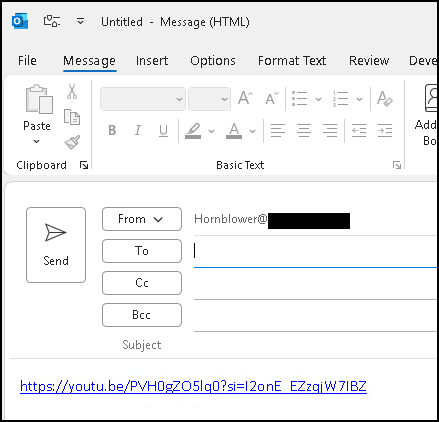Image resolution: width=439 pixels, height=422 pixels.
Task: Select the Format Painter brush
Action: point(72,142)
